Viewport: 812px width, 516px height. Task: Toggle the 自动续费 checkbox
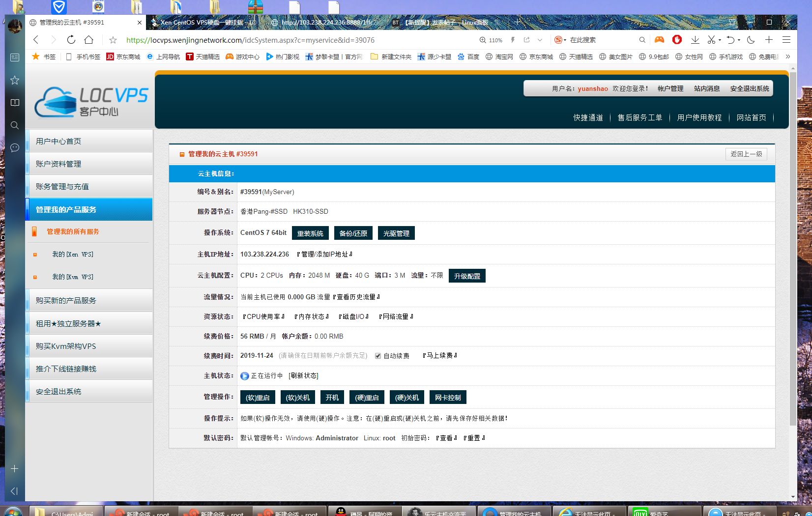click(x=378, y=356)
